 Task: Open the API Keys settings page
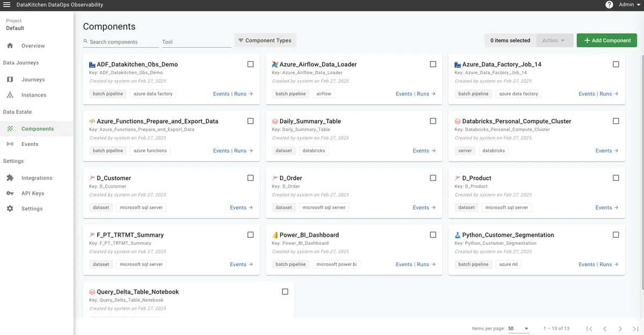click(x=33, y=193)
